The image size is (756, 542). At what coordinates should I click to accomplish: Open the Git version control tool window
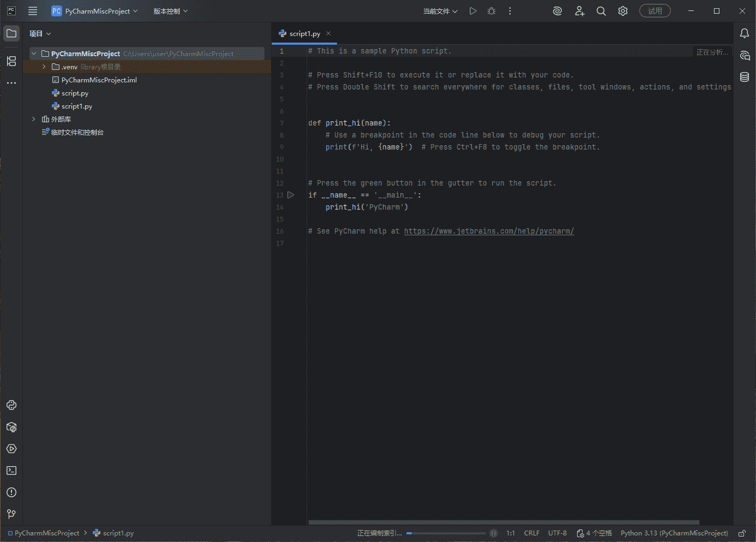[11, 514]
